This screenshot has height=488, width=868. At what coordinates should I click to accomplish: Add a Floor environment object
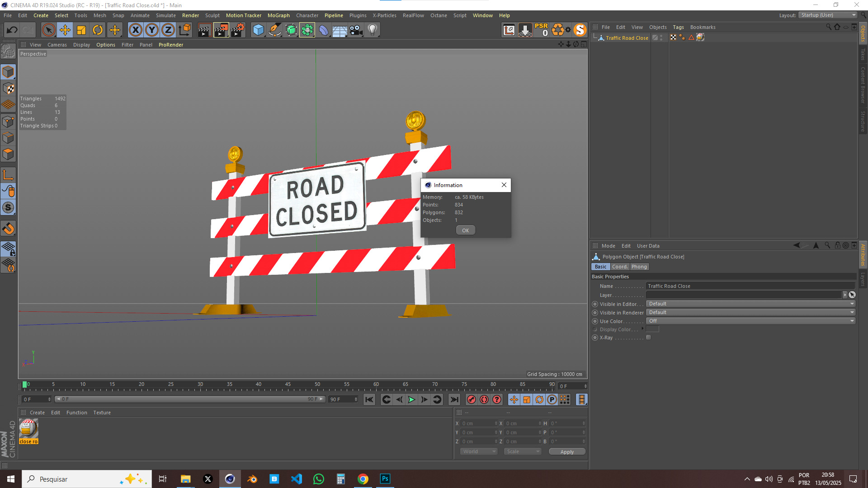[x=340, y=30]
